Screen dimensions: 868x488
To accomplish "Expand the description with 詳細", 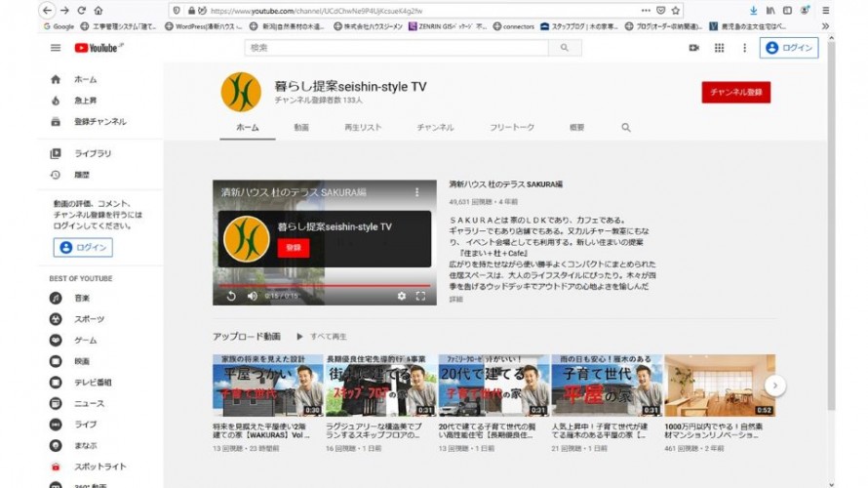I will pos(455,299).
